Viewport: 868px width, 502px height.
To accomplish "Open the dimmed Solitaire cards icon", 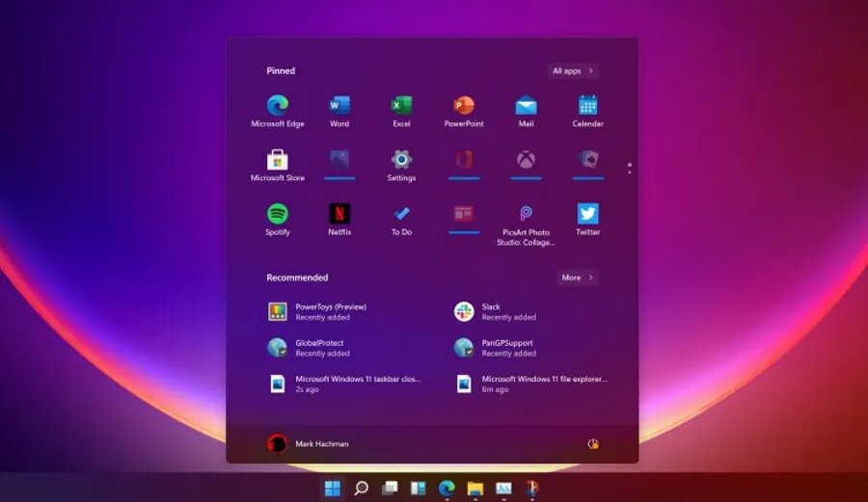I will pyautogui.click(x=588, y=160).
